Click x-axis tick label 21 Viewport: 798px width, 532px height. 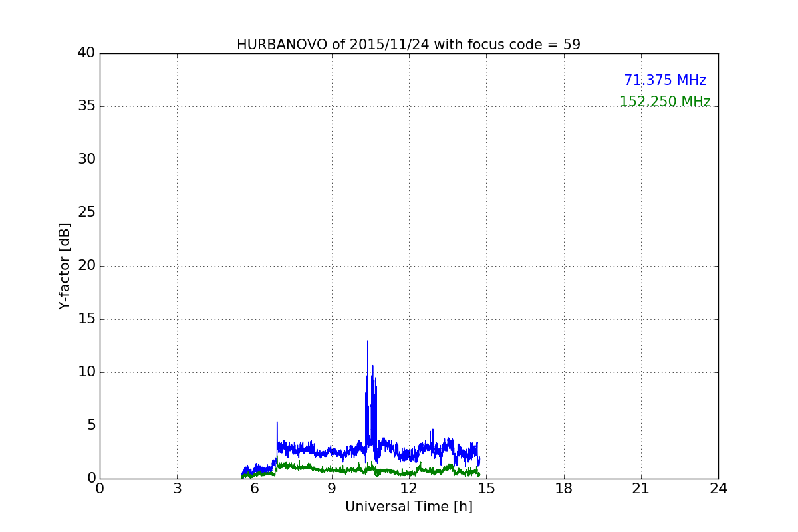coord(641,489)
